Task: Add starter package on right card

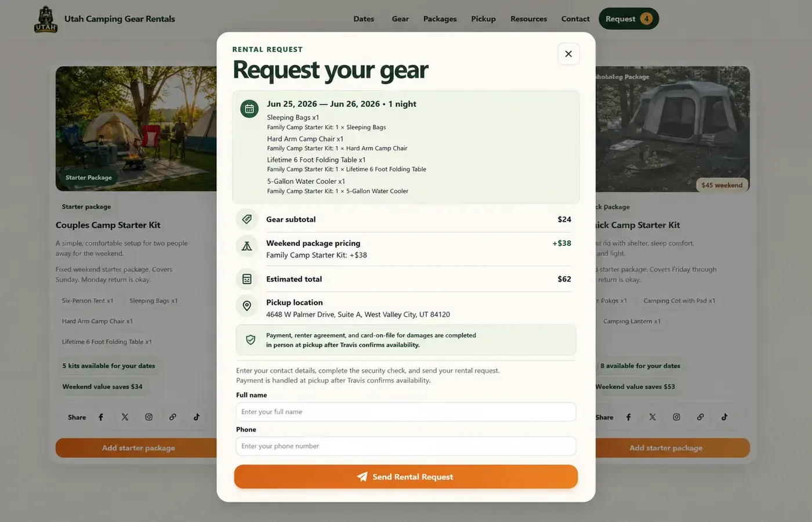Action: [673, 448]
